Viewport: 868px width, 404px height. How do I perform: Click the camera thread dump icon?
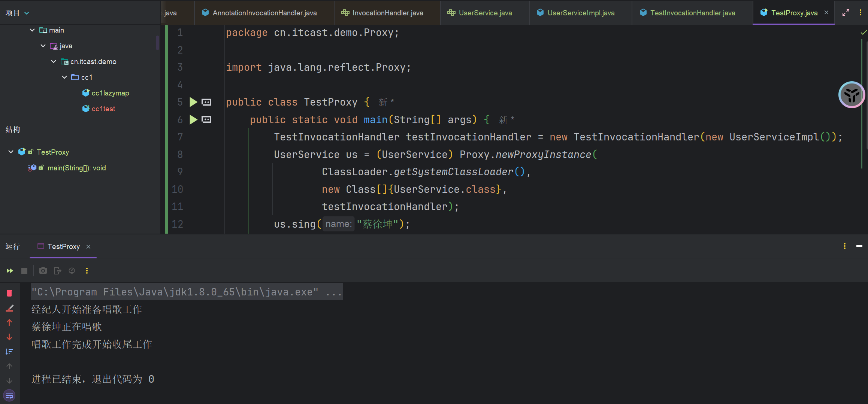pyautogui.click(x=43, y=271)
